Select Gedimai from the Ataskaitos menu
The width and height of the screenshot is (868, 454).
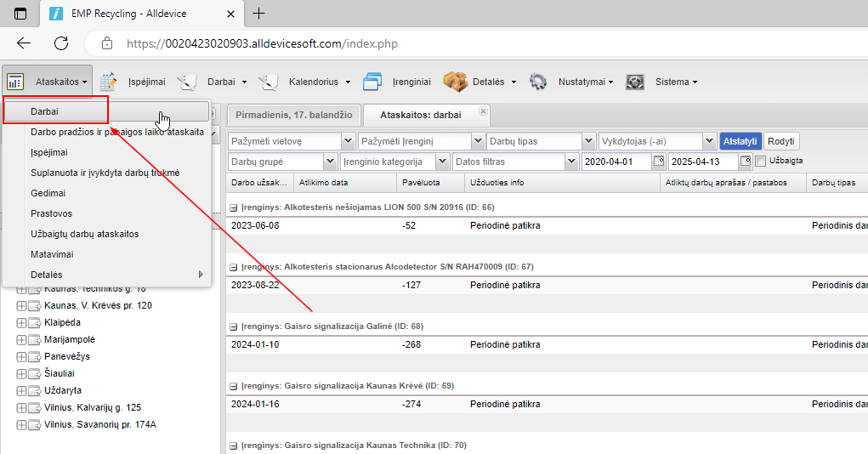(48, 193)
